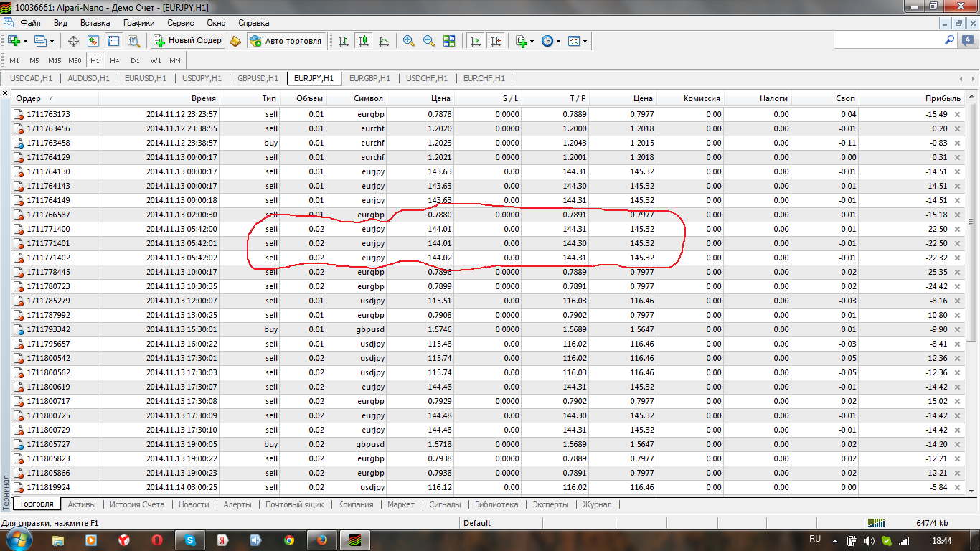Click the tile windows icon
This screenshot has height=551, width=980.
tap(449, 41)
